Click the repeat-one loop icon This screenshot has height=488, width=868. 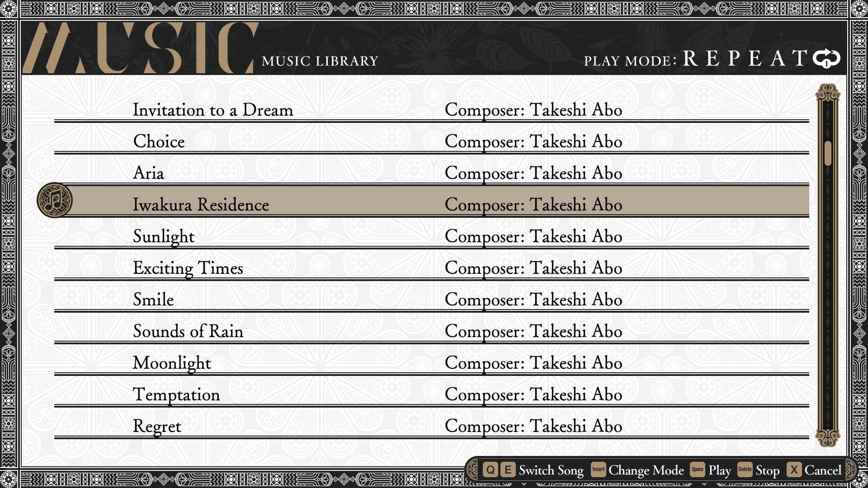click(x=826, y=58)
